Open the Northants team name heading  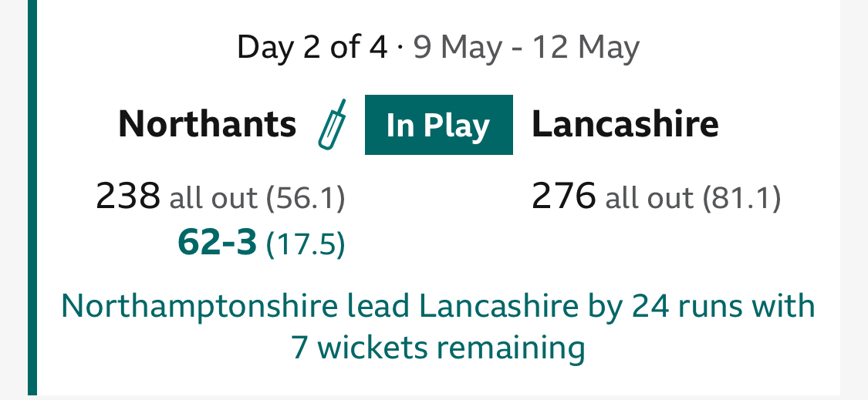pos(207,124)
